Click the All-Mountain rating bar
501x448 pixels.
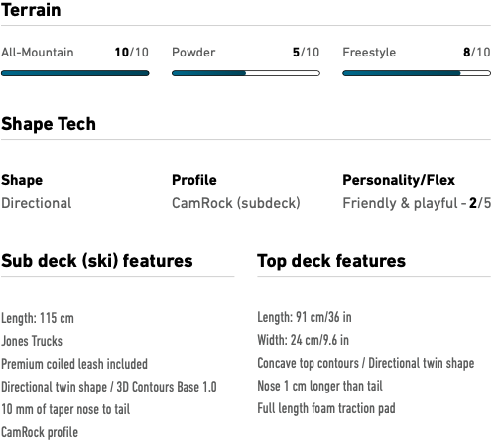pos(75,73)
